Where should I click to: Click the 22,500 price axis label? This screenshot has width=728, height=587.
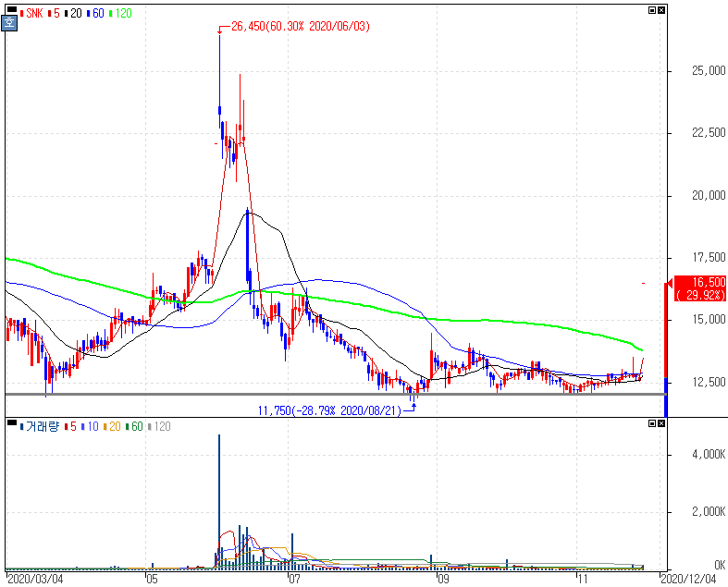pos(709,133)
